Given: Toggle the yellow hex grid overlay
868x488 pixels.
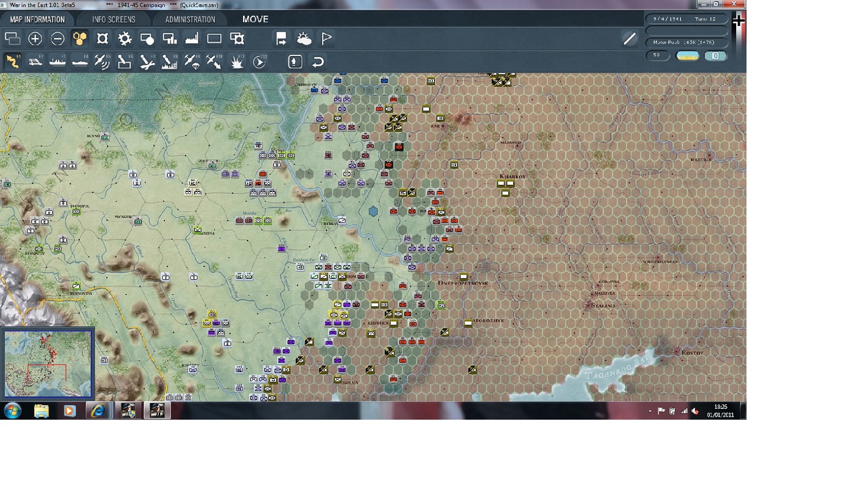Looking at the screenshot, I should click(x=80, y=39).
